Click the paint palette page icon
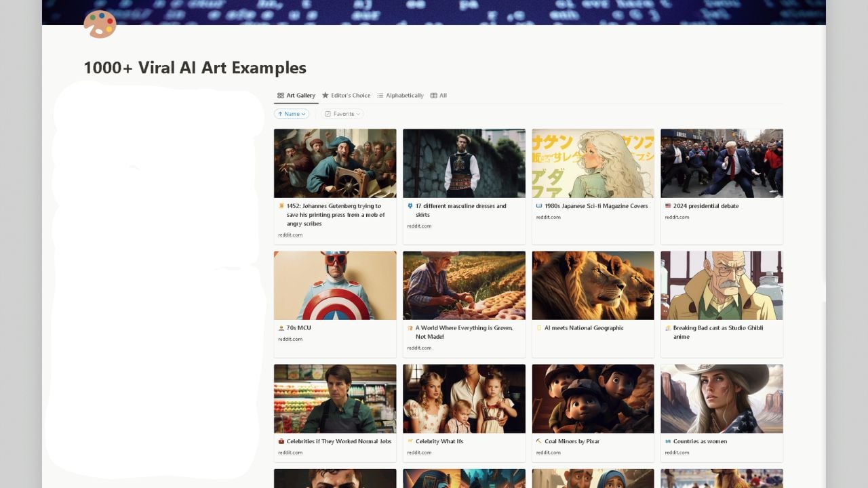This screenshot has width=868, height=488. [x=100, y=24]
